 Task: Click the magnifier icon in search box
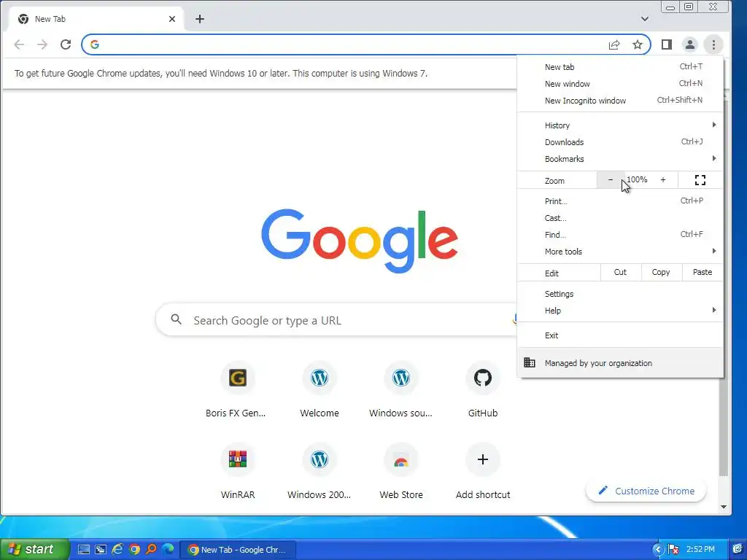point(177,319)
